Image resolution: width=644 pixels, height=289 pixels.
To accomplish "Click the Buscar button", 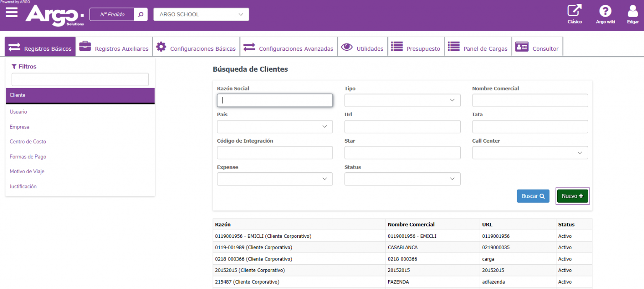I will pyautogui.click(x=533, y=196).
